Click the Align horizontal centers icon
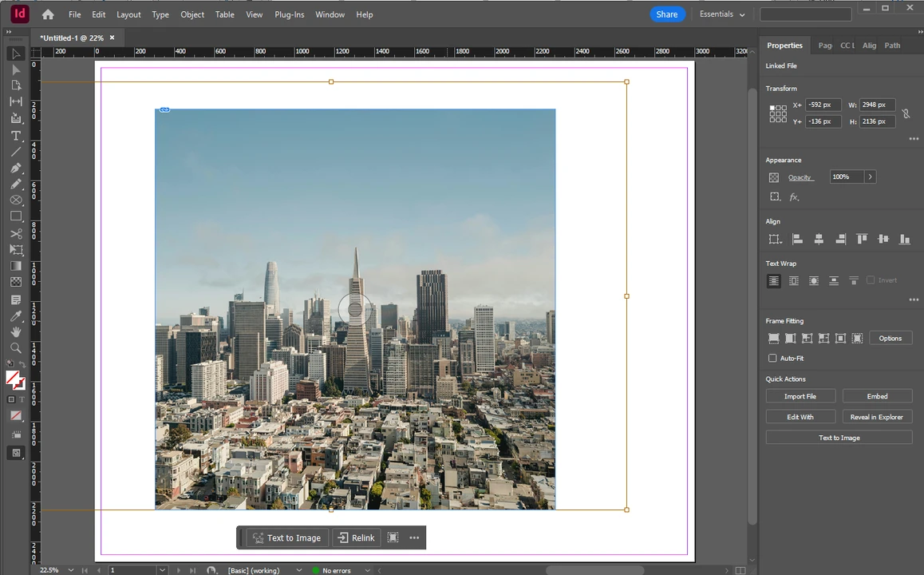The height and width of the screenshot is (575, 924). (819, 239)
